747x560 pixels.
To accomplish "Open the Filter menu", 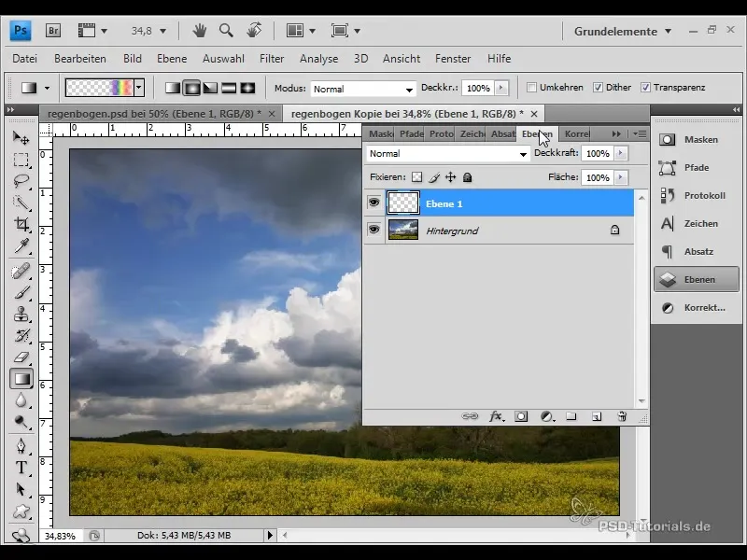I will point(272,59).
